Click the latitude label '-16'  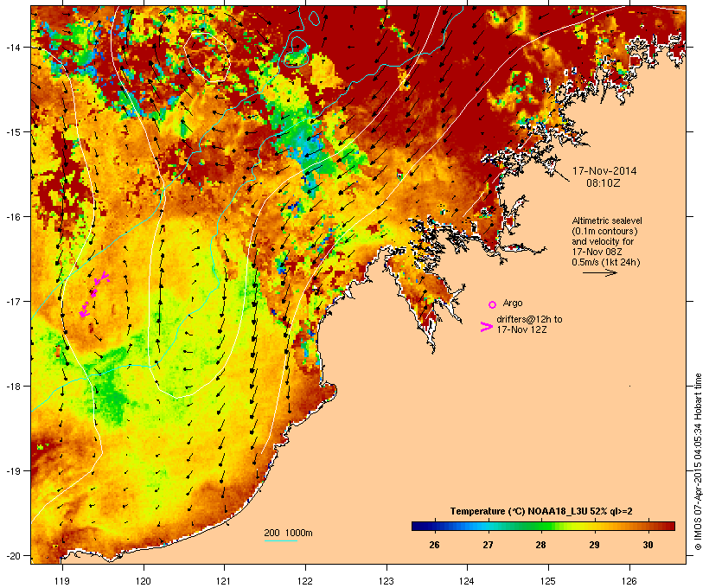click(x=12, y=217)
